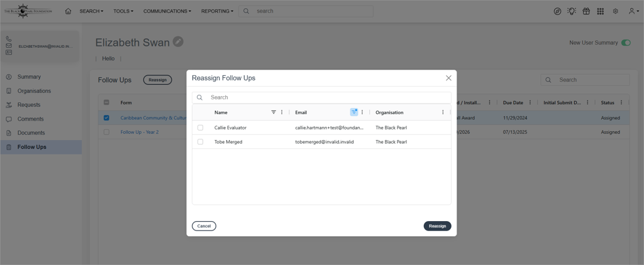The image size is (644, 265).
Task: Click the 07/13/2025 due date cell
Action: pos(515,132)
